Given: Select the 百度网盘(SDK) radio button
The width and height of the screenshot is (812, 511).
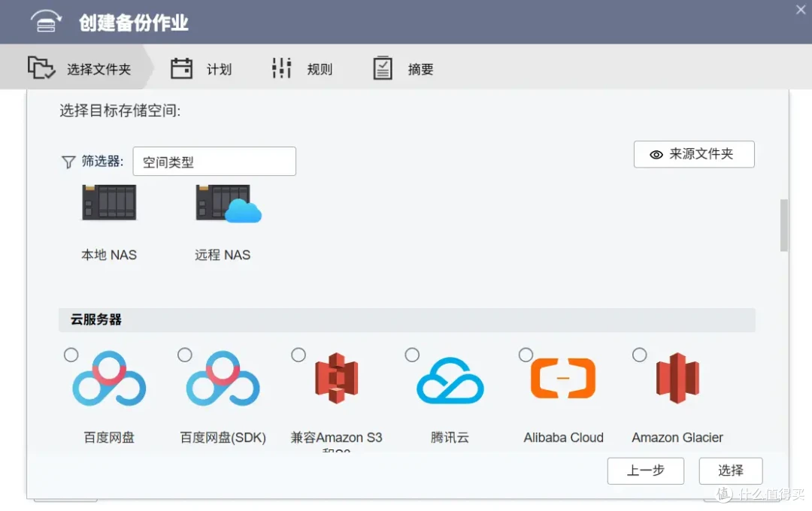Looking at the screenshot, I should point(185,355).
